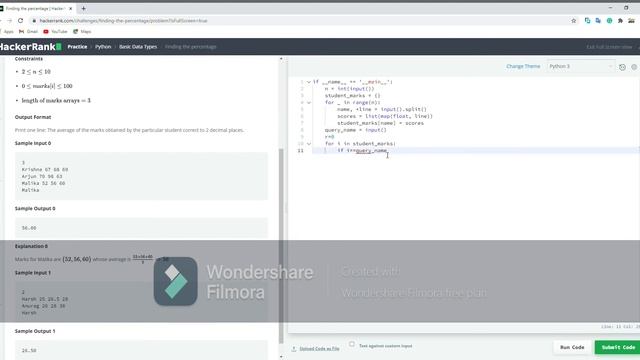Reload the page with the refresh icon

tap(20, 20)
